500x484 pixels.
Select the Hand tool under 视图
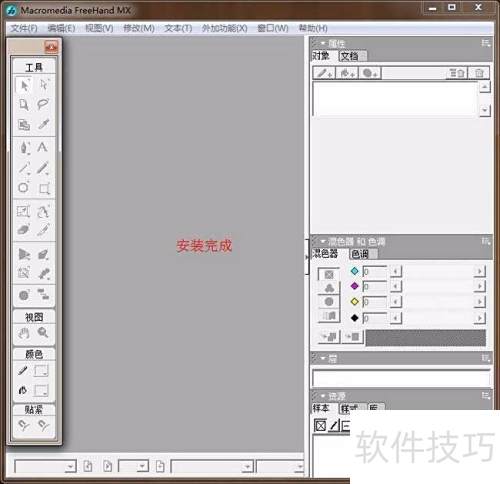[24, 333]
